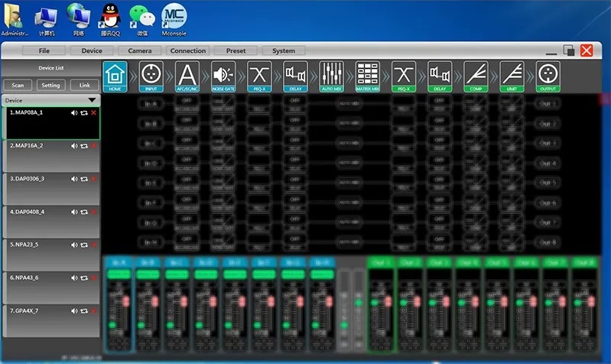This screenshot has height=364, width=611.
Task: Click the Link button
Action: (x=84, y=86)
